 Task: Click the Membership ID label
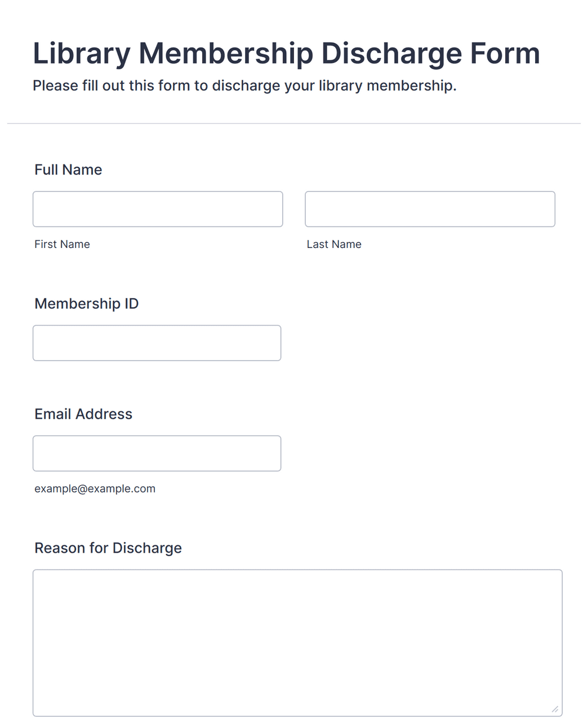pos(86,304)
